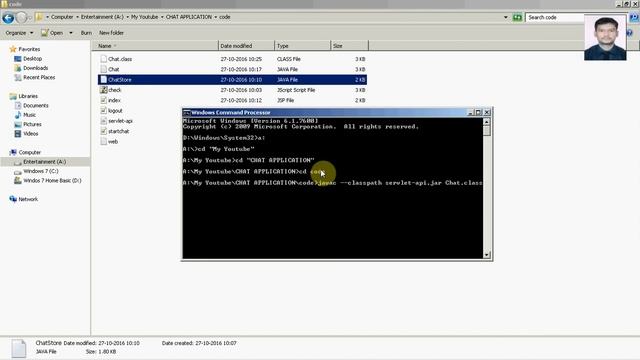The image size is (640, 360).
Task: Select the servlet-api file icon
Action: (x=104, y=121)
